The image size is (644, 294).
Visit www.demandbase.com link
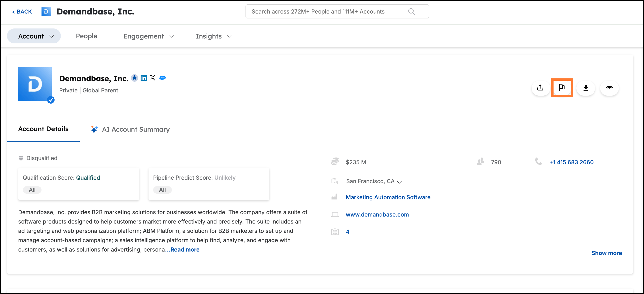[377, 215]
